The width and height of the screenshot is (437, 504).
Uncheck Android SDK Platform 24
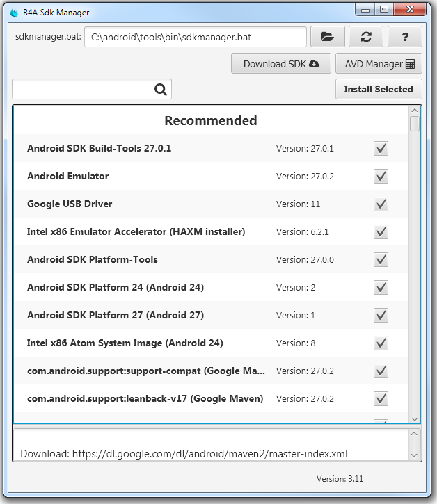pos(381,287)
